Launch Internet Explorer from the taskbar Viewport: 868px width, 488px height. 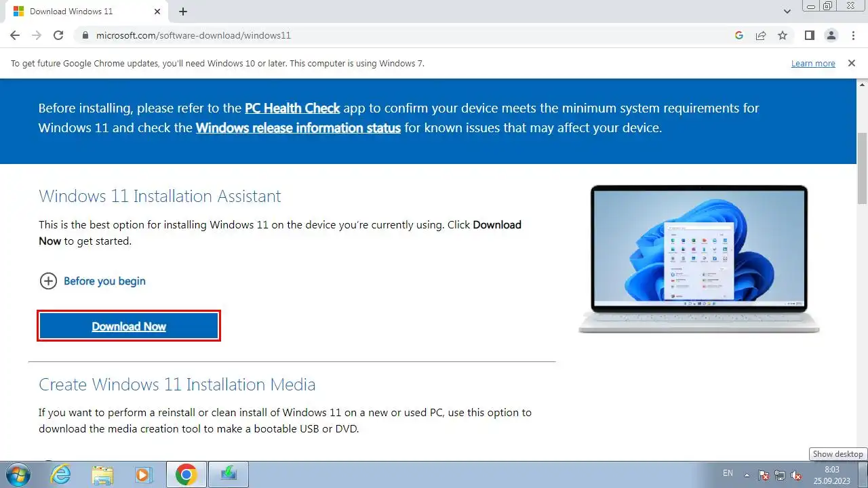click(61, 474)
